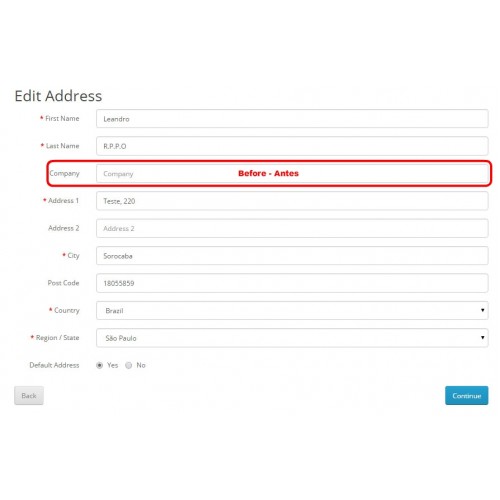
Task: Click the Edit Address heading
Action: tap(58, 96)
